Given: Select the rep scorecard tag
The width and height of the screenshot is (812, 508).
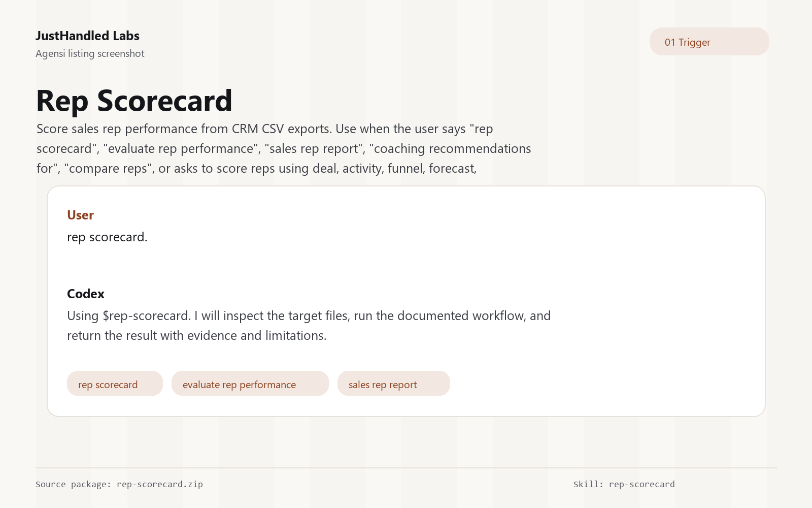Looking at the screenshot, I should pos(115,384).
